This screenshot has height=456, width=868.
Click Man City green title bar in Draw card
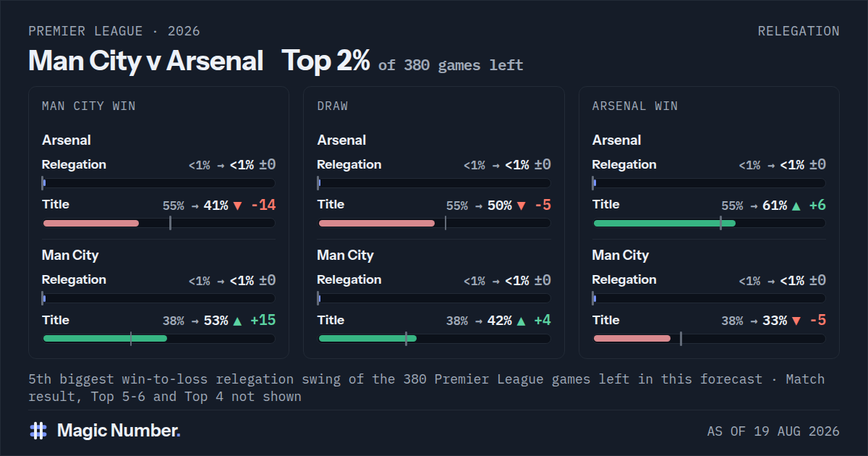pos(367,338)
